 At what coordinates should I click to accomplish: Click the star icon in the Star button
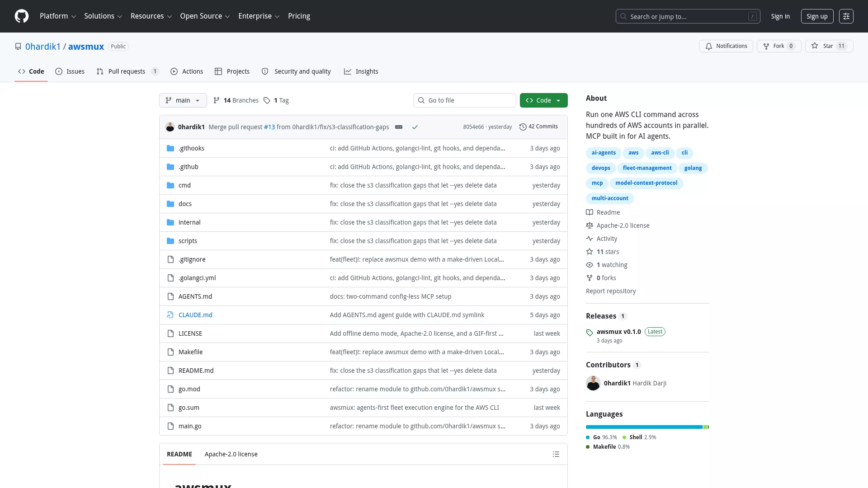point(815,46)
